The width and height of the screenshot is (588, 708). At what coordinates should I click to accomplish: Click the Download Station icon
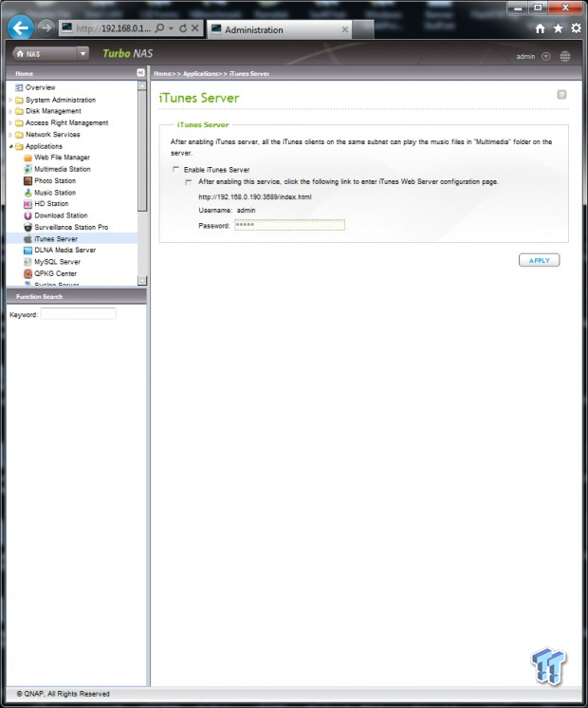(x=28, y=215)
